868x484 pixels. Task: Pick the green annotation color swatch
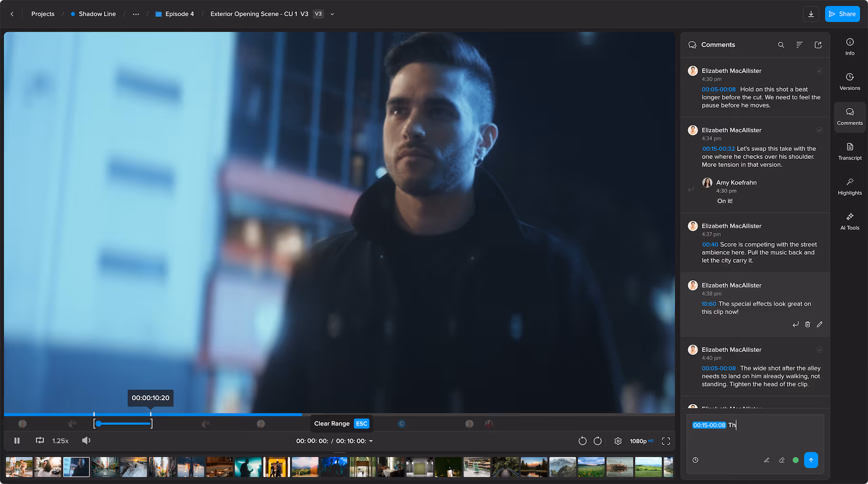796,460
